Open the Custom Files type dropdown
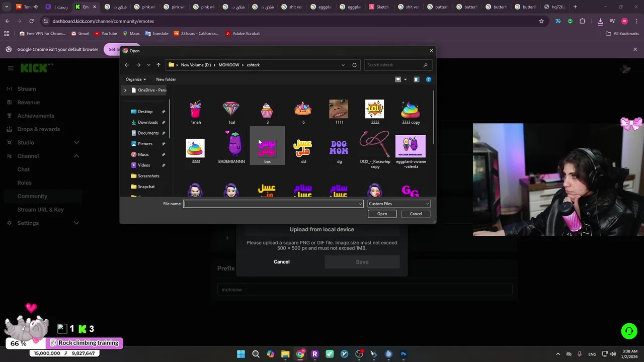The width and height of the screenshot is (644, 362). [399, 204]
